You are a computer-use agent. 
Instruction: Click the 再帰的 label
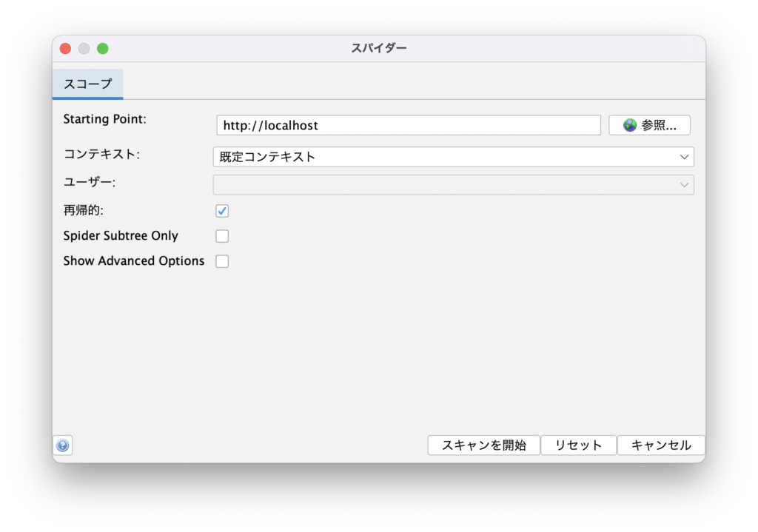pyautogui.click(x=83, y=210)
